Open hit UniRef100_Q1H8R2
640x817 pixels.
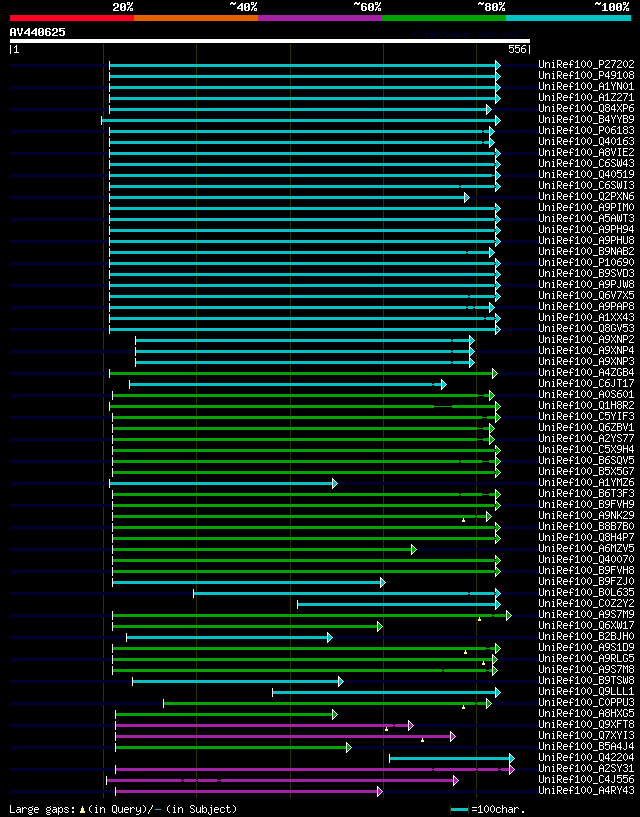pos(586,405)
